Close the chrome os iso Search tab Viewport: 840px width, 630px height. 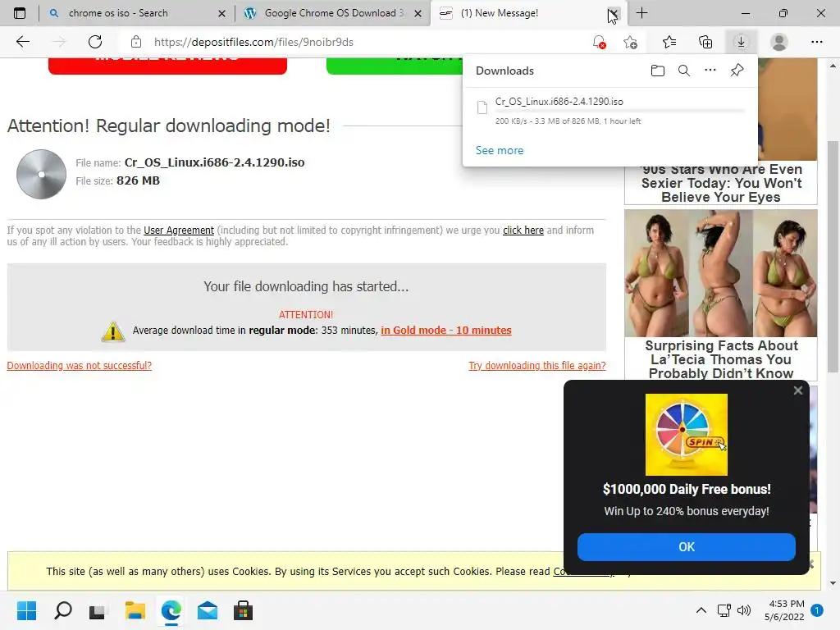click(x=221, y=13)
